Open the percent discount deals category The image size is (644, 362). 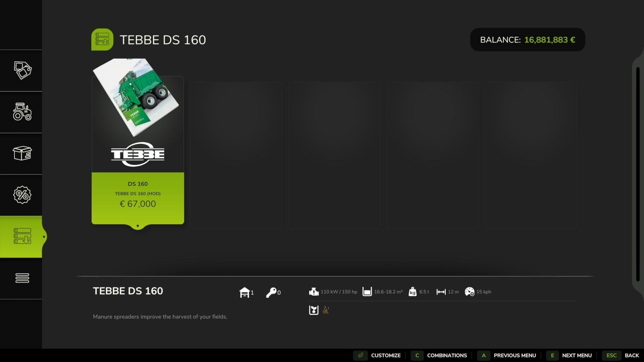click(x=22, y=195)
